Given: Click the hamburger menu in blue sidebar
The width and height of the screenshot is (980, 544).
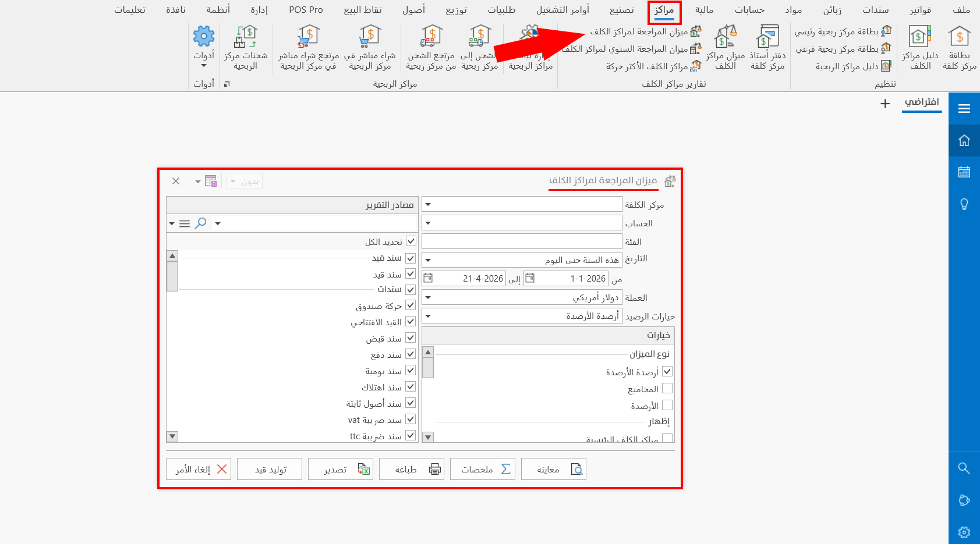Looking at the screenshot, I should pyautogui.click(x=964, y=108).
